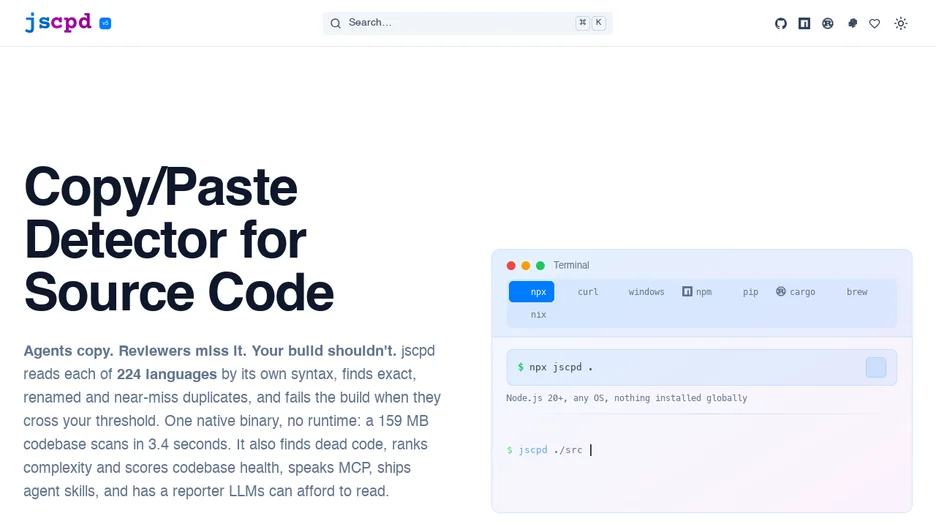Toggle light/dark theme with sun icon
This screenshot has height=527, width=936.
(901, 23)
